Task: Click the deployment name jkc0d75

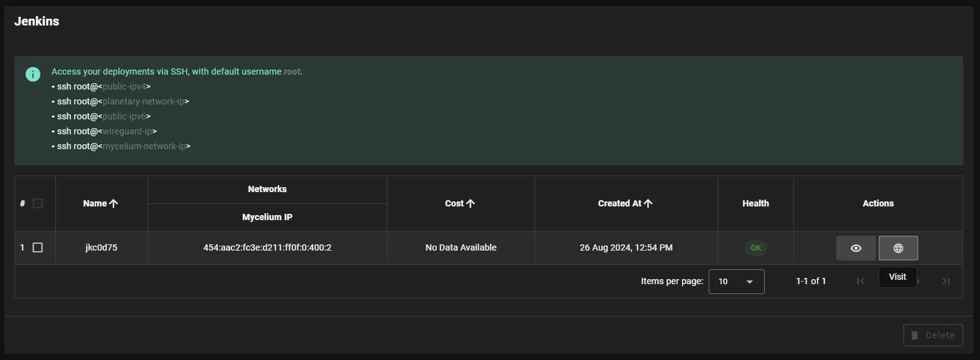Action: click(101, 247)
